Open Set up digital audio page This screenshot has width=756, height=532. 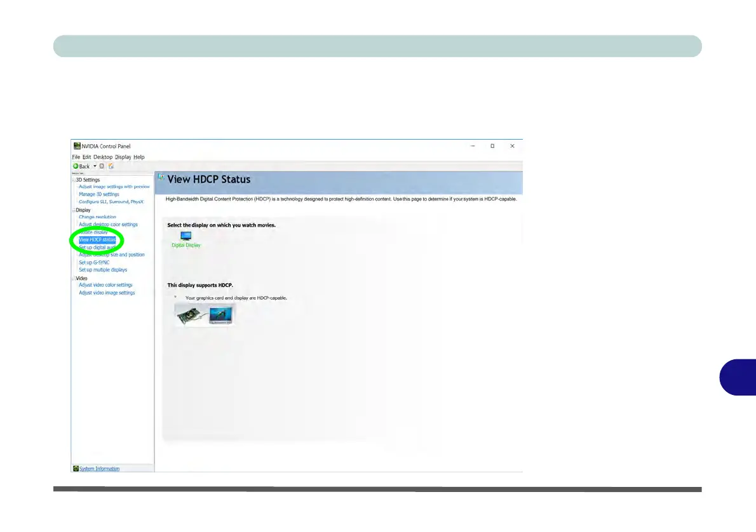tap(98, 247)
